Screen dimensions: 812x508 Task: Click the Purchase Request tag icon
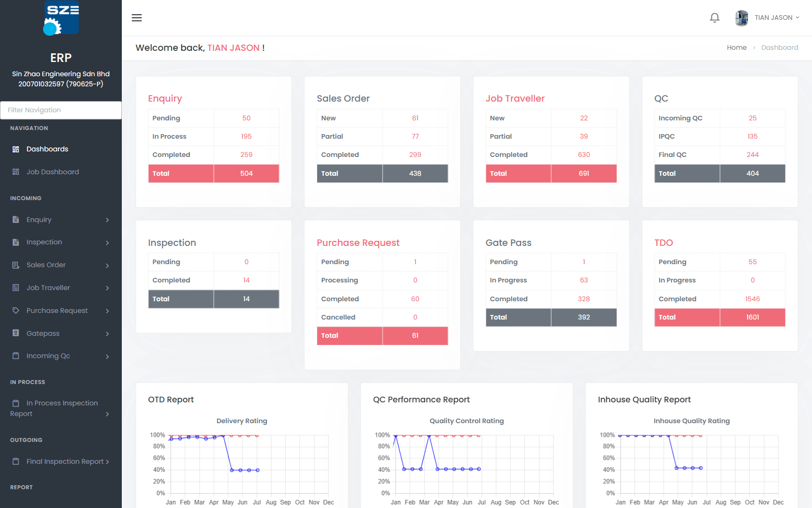pos(16,310)
